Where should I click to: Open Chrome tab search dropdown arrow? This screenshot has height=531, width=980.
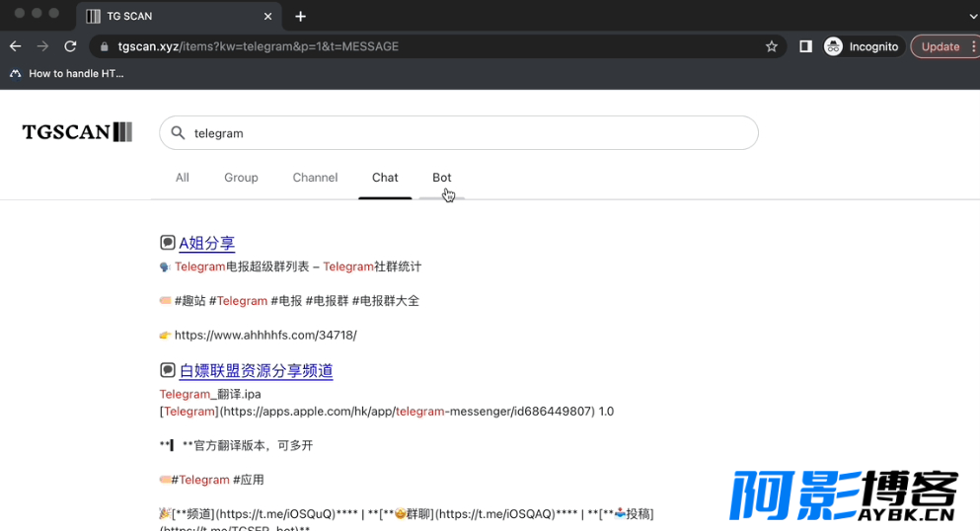coord(972,17)
